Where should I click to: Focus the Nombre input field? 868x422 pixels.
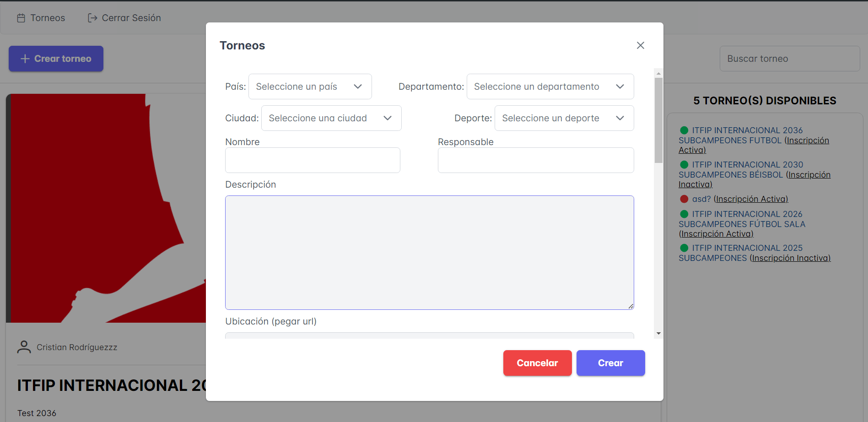313,160
